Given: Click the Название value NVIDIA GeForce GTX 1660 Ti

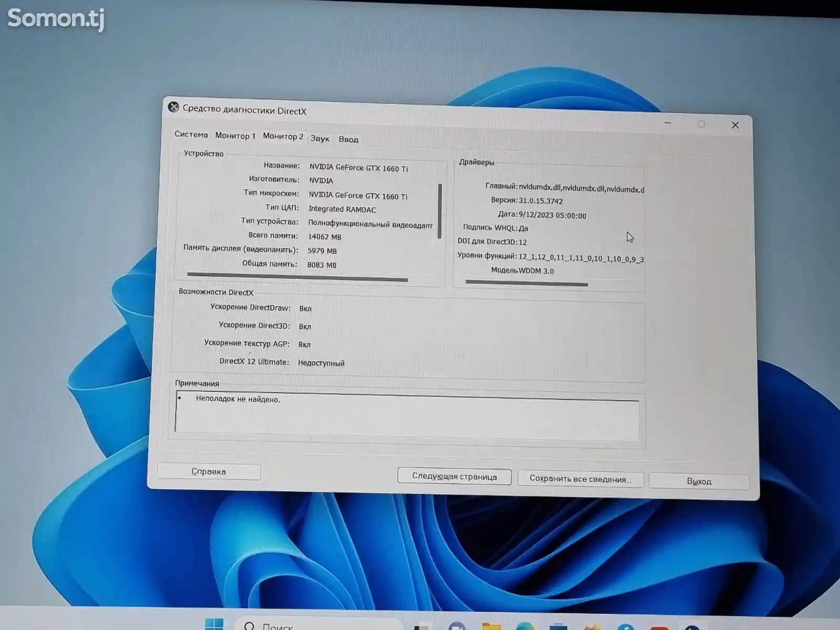Looking at the screenshot, I should click(x=359, y=168).
